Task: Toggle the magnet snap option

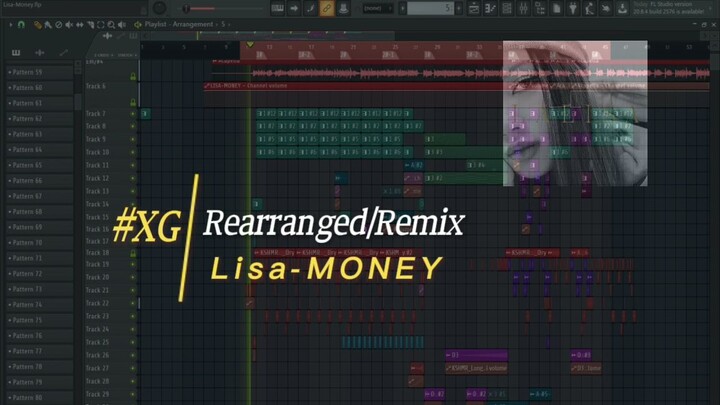Action: [x=21, y=25]
